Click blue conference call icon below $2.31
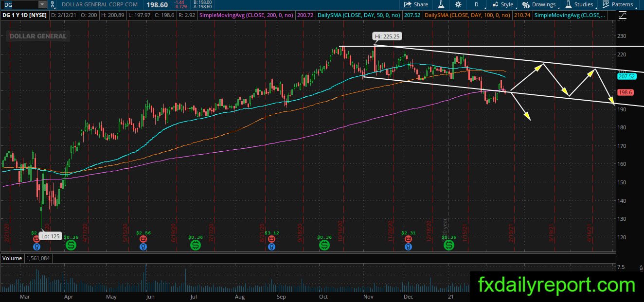This screenshot has width=644, height=302. point(408,247)
